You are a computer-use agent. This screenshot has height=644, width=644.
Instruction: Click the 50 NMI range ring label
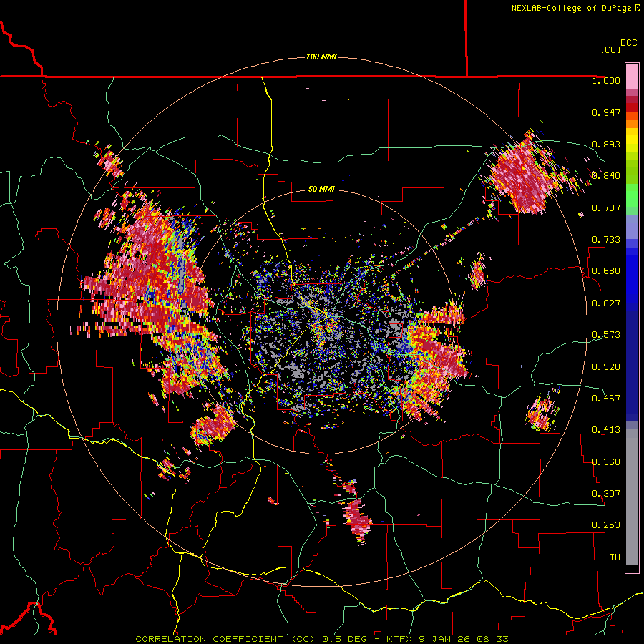(321, 189)
